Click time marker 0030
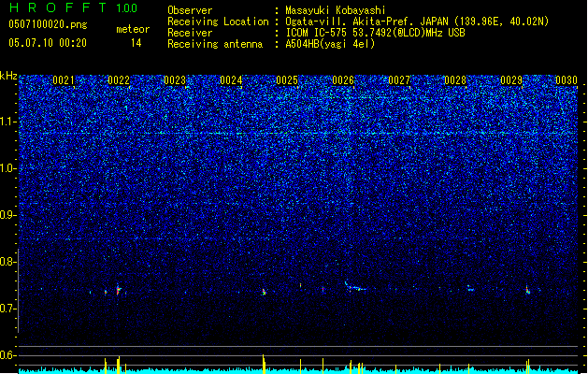The width and height of the screenshot is (588, 374). [x=566, y=80]
